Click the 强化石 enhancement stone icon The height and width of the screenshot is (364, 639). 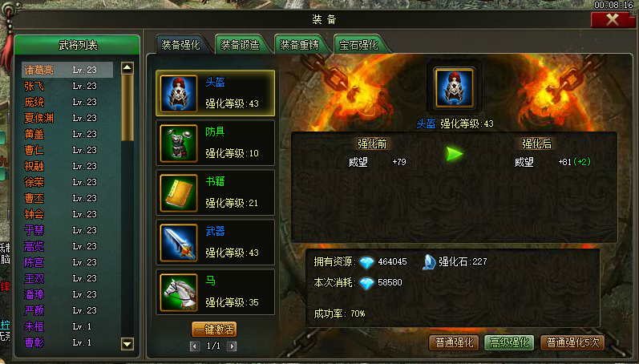(429, 262)
